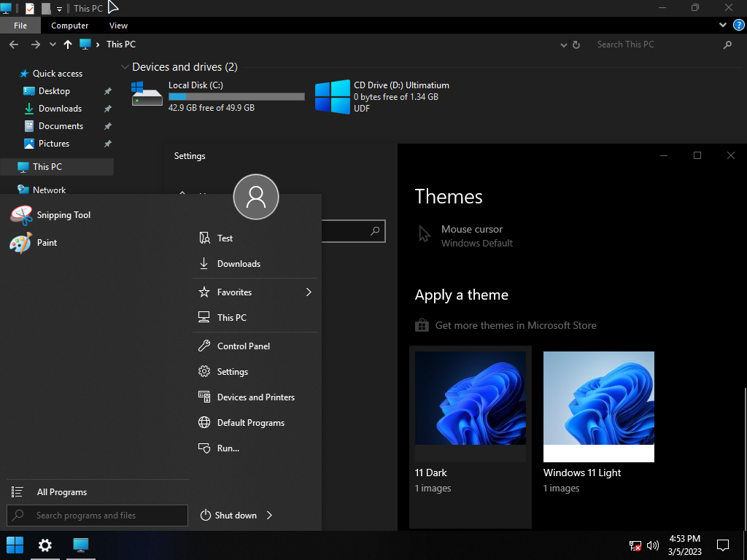This screenshot has width=747, height=560.
Task: Click search magnifier icon in Explorer
Action: [727, 44]
